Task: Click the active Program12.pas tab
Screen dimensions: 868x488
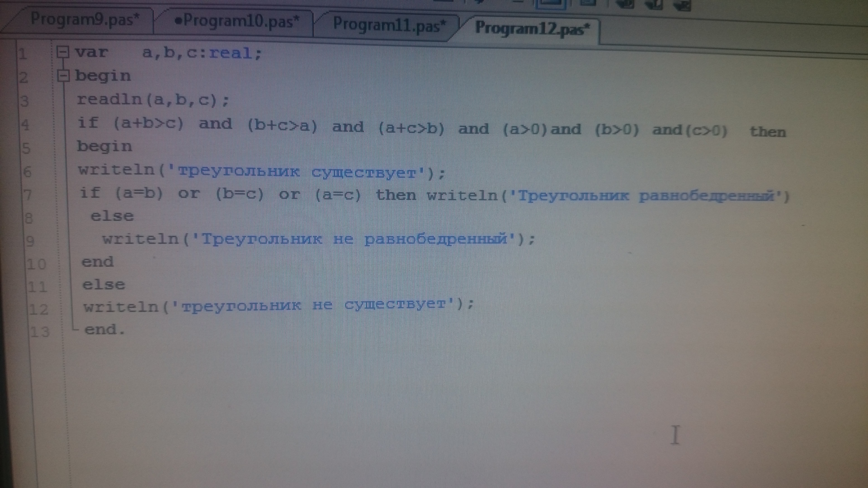Action: coord(532,28)
